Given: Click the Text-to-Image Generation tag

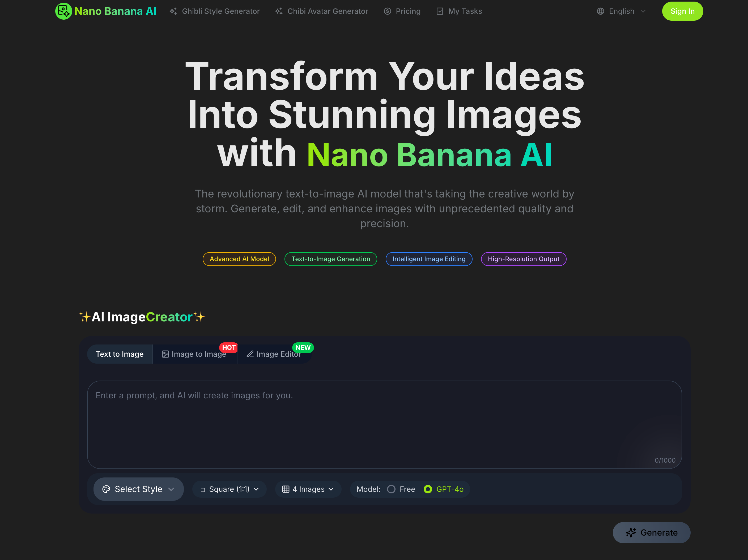Looking at the screenshot, I should tap(330, 259).
